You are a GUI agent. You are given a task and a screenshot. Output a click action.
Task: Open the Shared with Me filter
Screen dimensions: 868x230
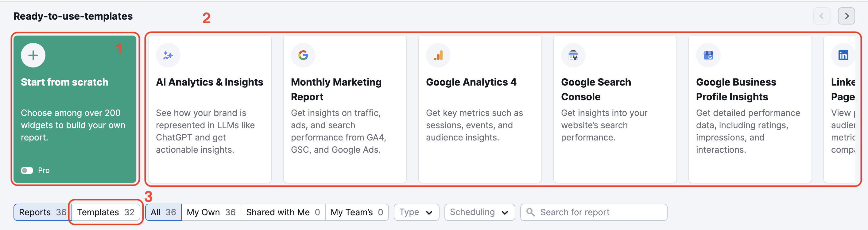(x=282, y=212)
